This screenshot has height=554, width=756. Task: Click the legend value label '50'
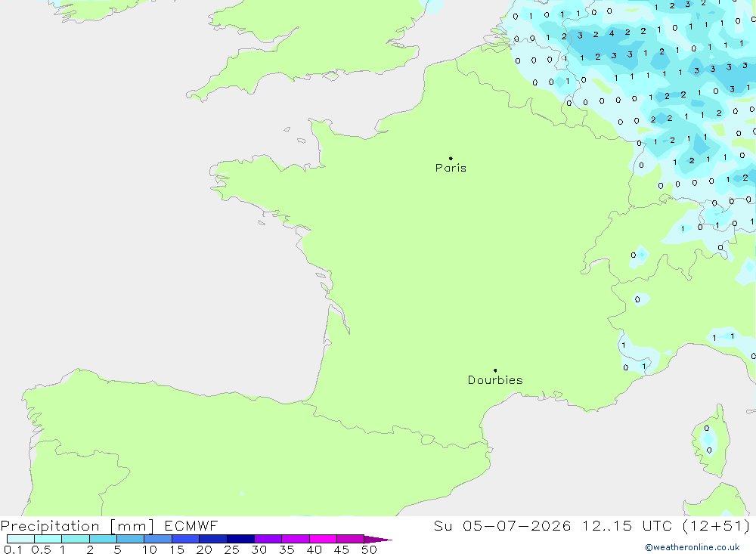click(369, 549)
